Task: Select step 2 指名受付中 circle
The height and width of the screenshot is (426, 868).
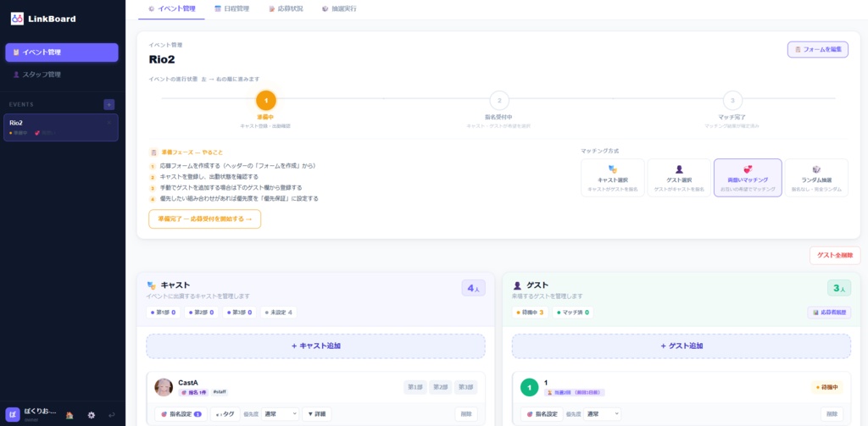Action: (499, 101)
